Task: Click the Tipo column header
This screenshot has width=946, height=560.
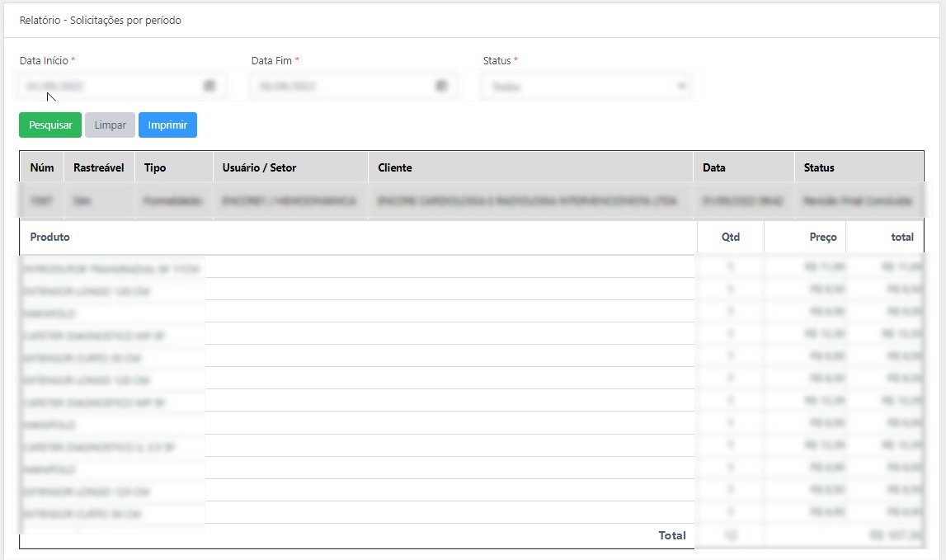Action: point(155,167)
